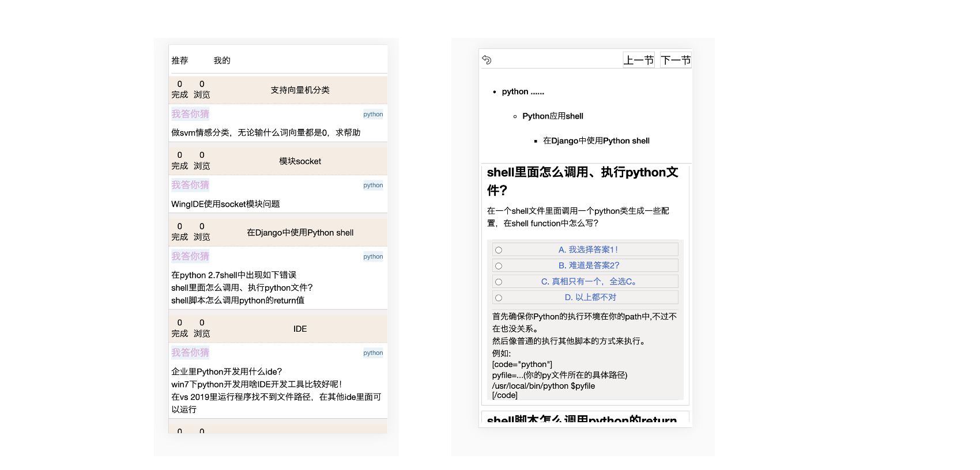980x470 pixels.
Task: Open question 在python 2.7shell中出现如下错误
Action: point(233,275)
